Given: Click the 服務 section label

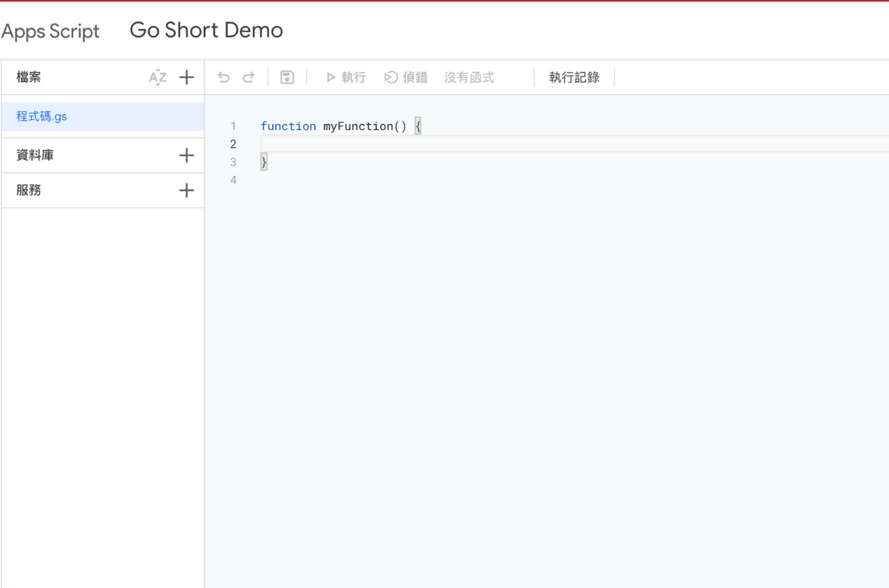Looking at the screenshot, I should point(28,190).
